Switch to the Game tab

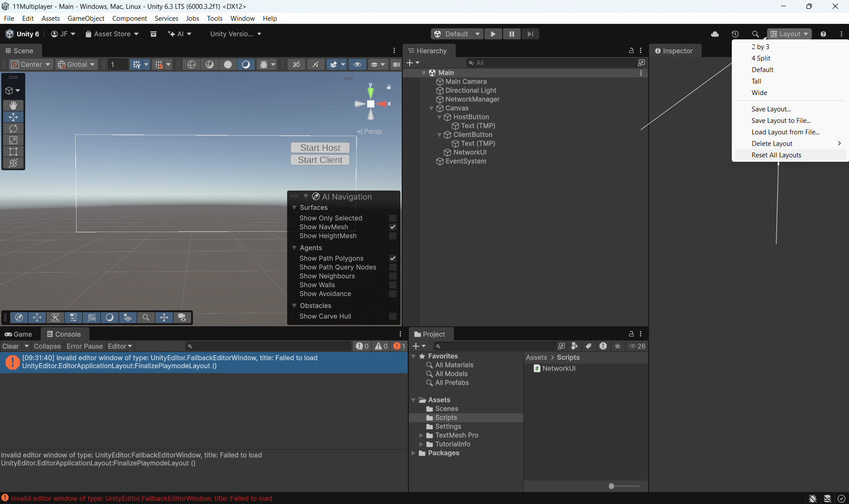pos(19,334)
